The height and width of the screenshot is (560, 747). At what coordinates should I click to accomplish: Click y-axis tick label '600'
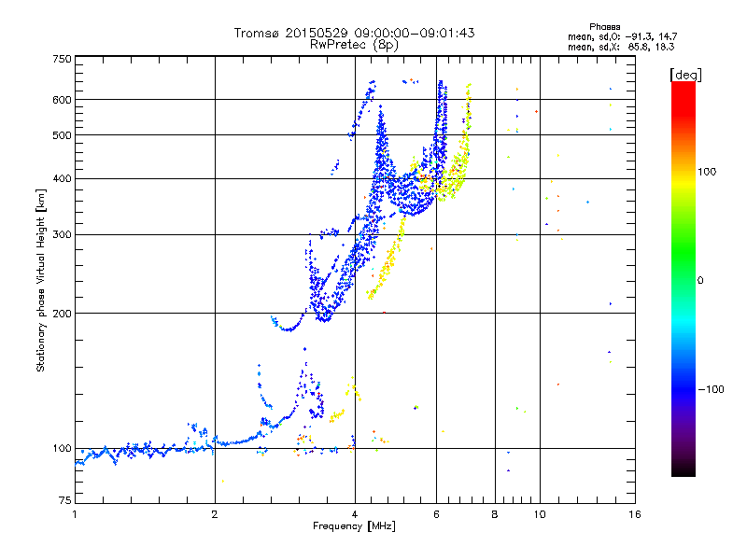63,100
